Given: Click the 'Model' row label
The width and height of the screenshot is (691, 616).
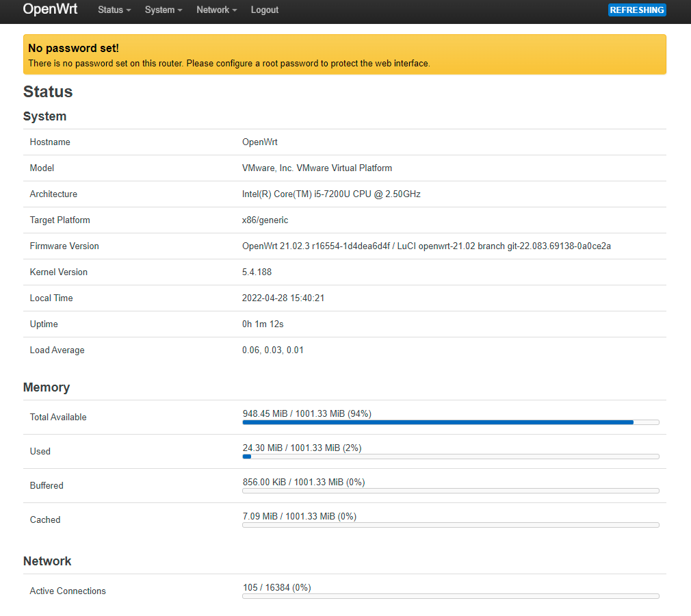Looking at the screenshot, I should tap(42, 168).
